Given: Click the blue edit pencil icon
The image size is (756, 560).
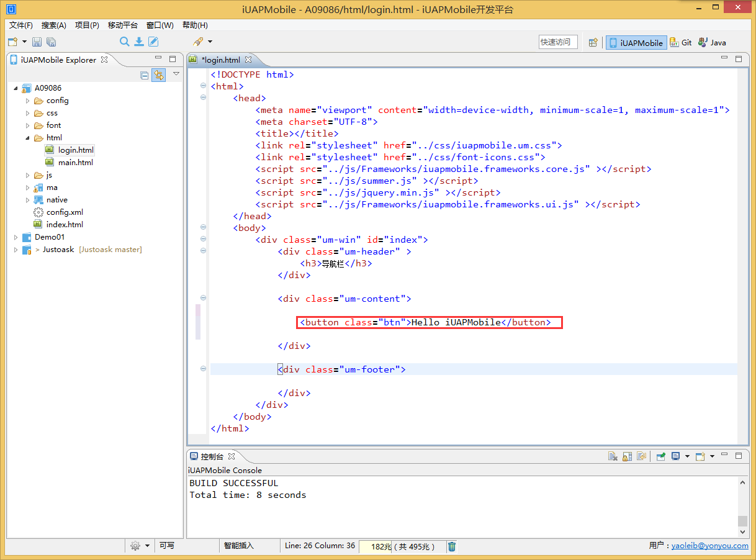Looking at the screenshot, I should (153, 42).
